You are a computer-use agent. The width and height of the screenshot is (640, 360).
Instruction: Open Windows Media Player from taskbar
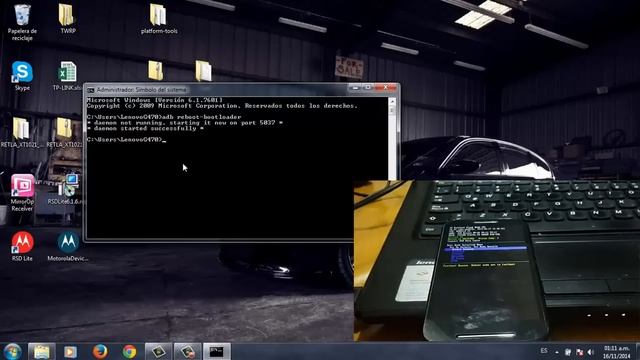(x=70, y=351)
